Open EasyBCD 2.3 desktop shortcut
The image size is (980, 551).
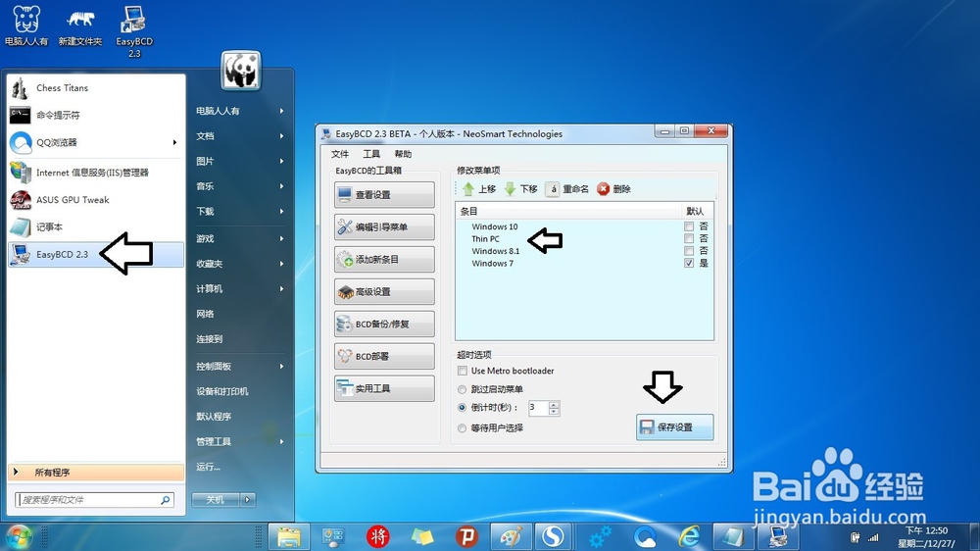point(133,31)
